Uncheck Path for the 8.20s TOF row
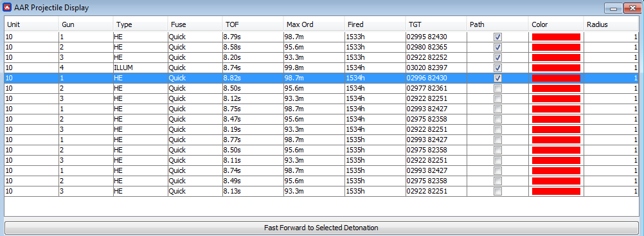644x236 pixels. pyautogui.click(x=498, y=58)
